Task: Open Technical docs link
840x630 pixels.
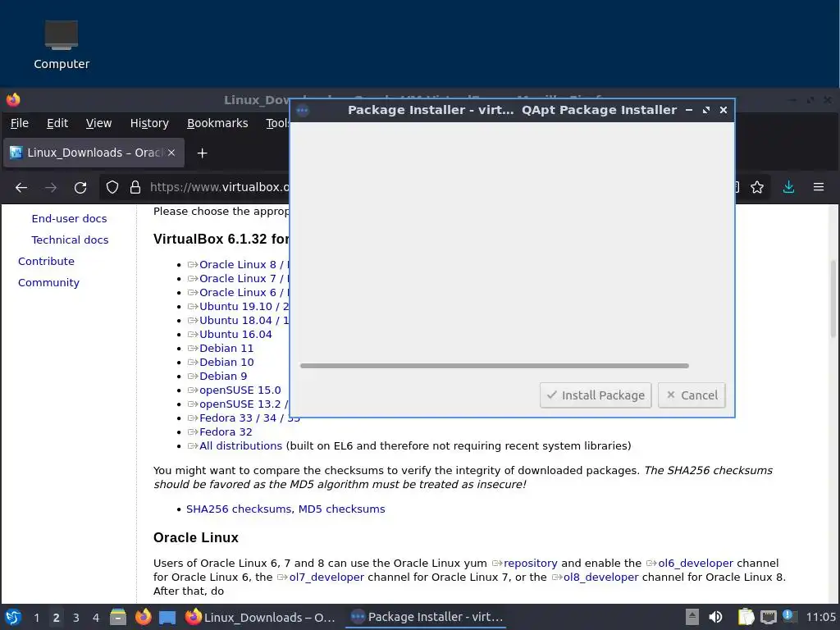Action: [70, 240]
